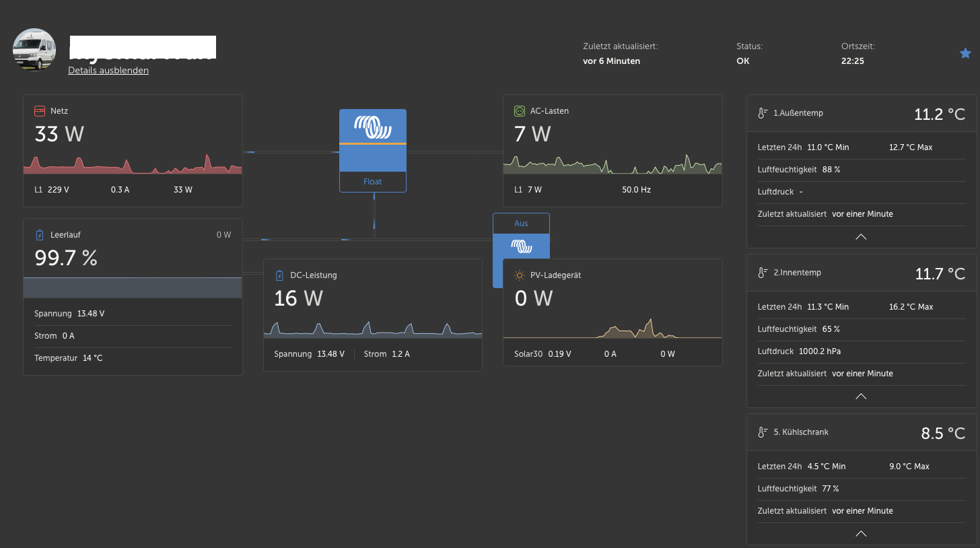Click the red Netz grid icon
The image size is (980, 548).
pos(40,111)
